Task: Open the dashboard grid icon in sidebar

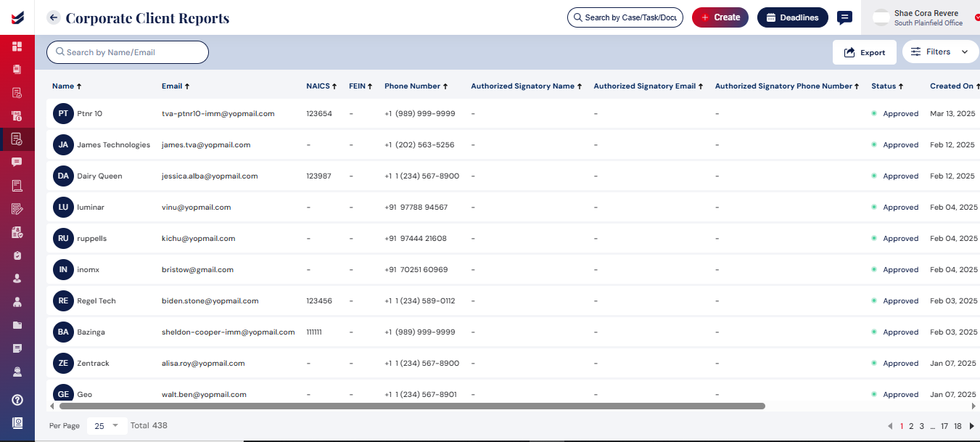Action: click(x=17, y=46)
